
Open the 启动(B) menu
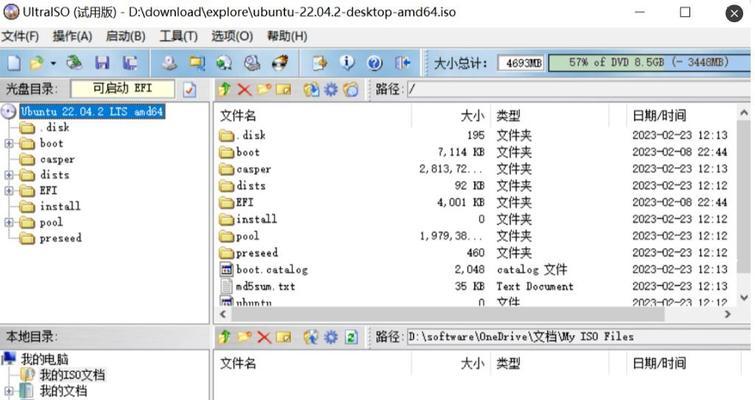point(126,36)
